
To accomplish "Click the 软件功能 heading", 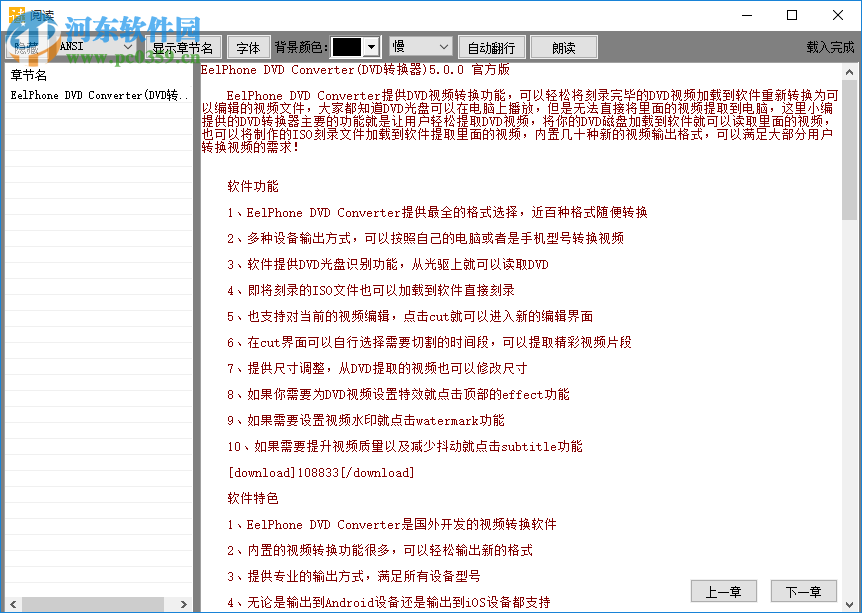I will [253, 186].
